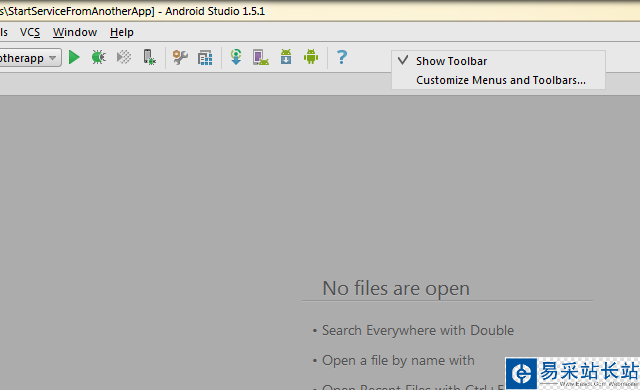Viewport: 640px width, 390px height.
Task: Open the VCS menu
Action: [x=30, y=32]
